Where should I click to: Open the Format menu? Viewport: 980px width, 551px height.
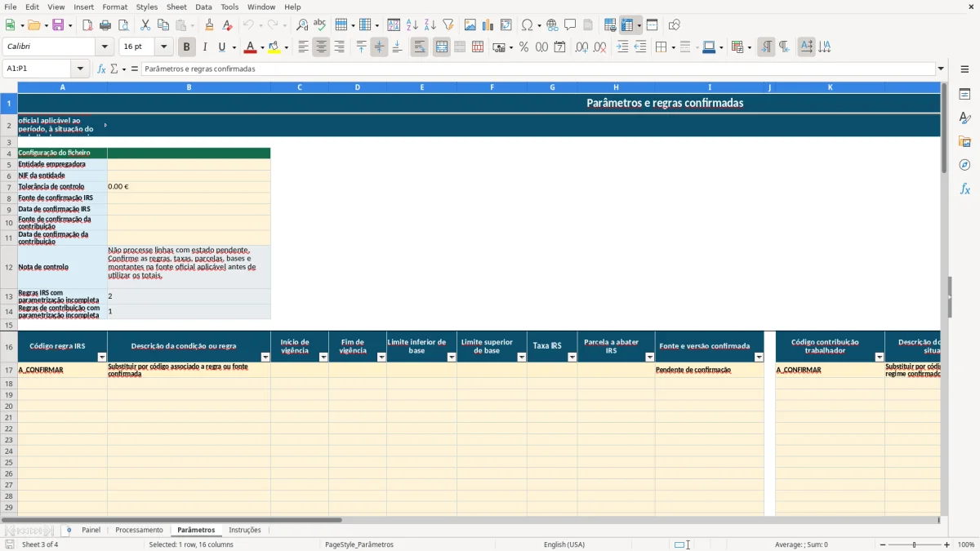click(x=114, y=7)
